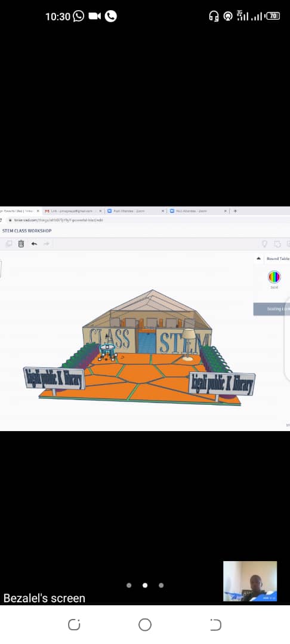Select the floor lamp in the 3D model

pyautogui.click(x=189, y=344)
